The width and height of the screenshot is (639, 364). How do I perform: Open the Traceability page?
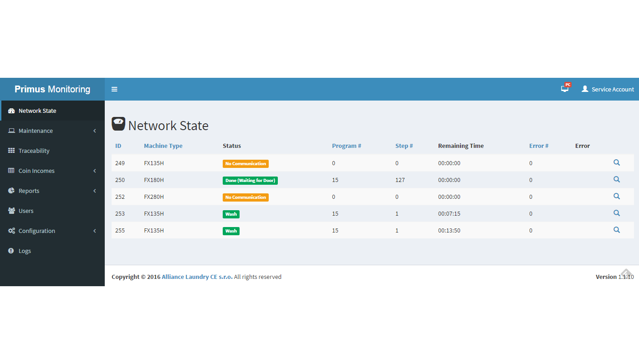tap(34, 151)
